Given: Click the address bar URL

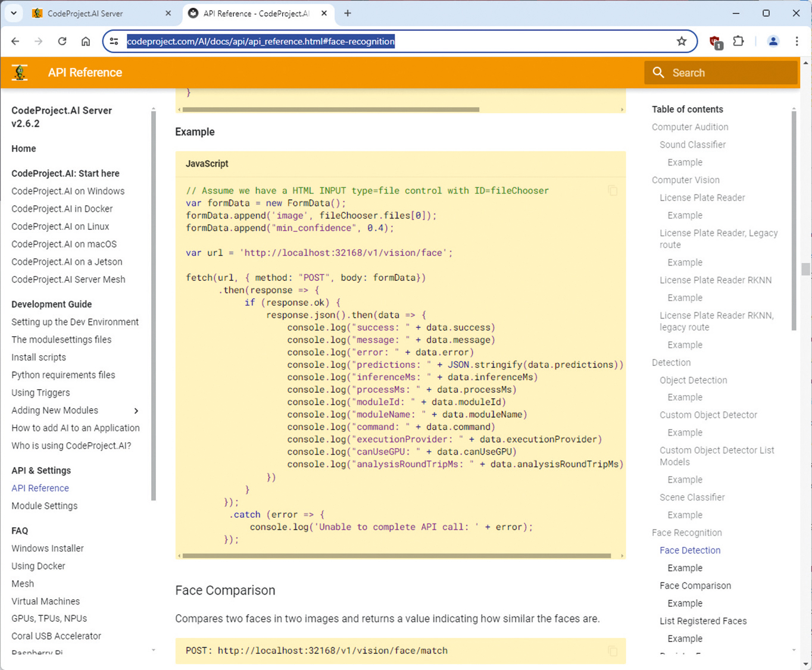Looking at the screenshot, I should coord(261,42).
